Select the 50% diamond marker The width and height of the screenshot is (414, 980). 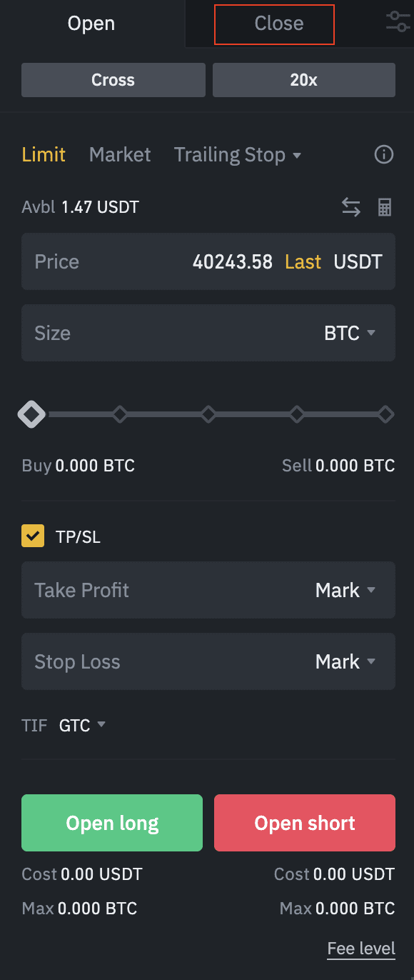(208, 414)
